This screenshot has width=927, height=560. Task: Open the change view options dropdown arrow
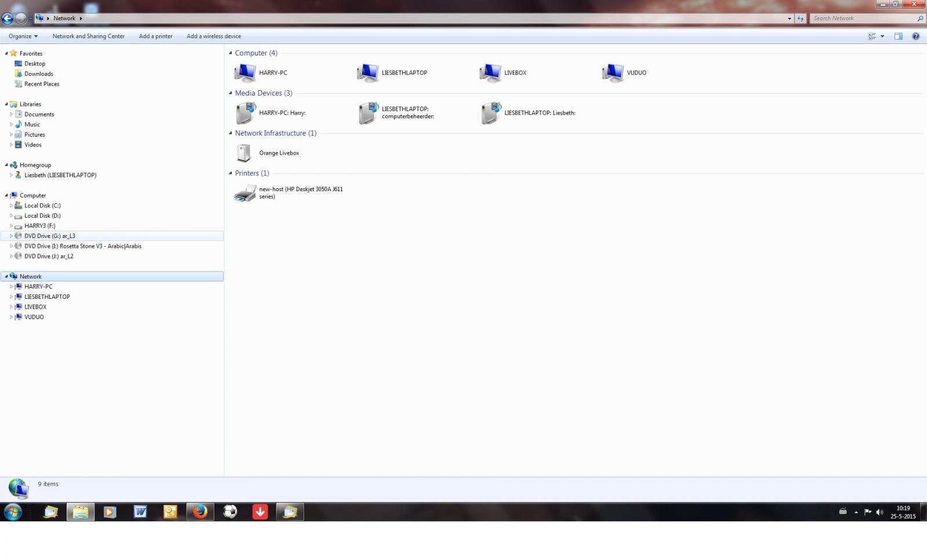[x=882, y=36]
